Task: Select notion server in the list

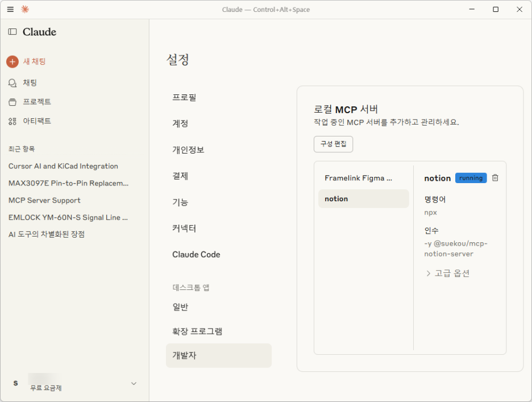Action: point(363,199)
